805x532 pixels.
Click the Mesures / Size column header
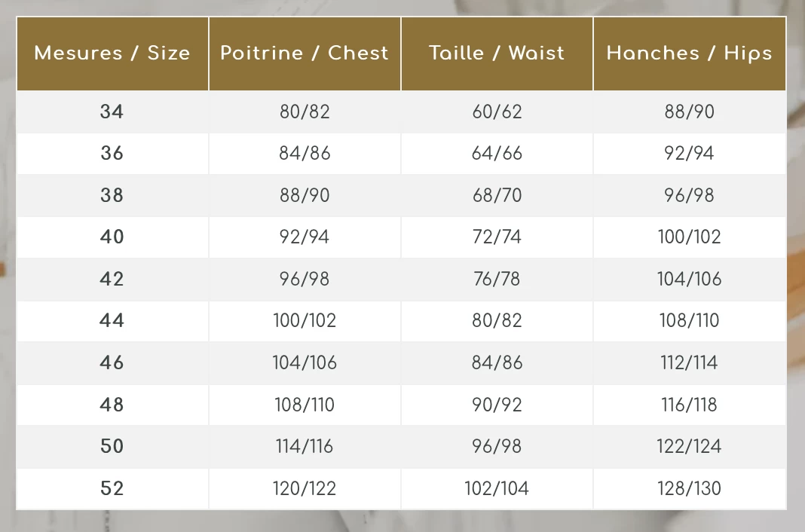pyautogui.click(x=112, y=54)
